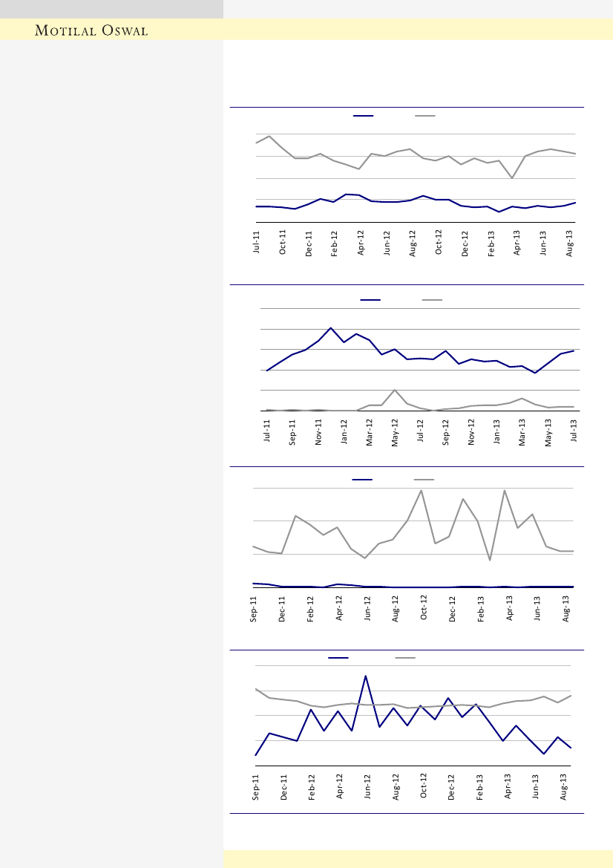Click the blue legend swatch in the bottom chart
The height and width of the screenshot is (868, 613).
pos(338,658)
